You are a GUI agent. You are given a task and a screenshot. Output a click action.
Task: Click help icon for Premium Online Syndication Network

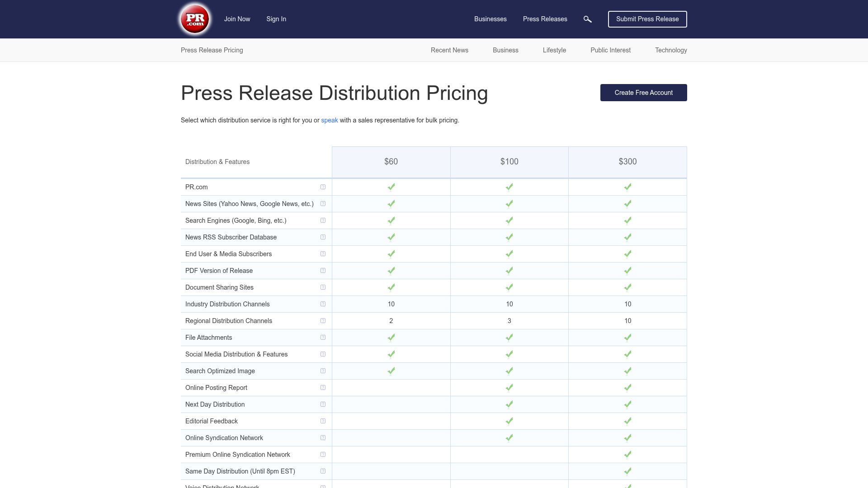coord(323,455)
